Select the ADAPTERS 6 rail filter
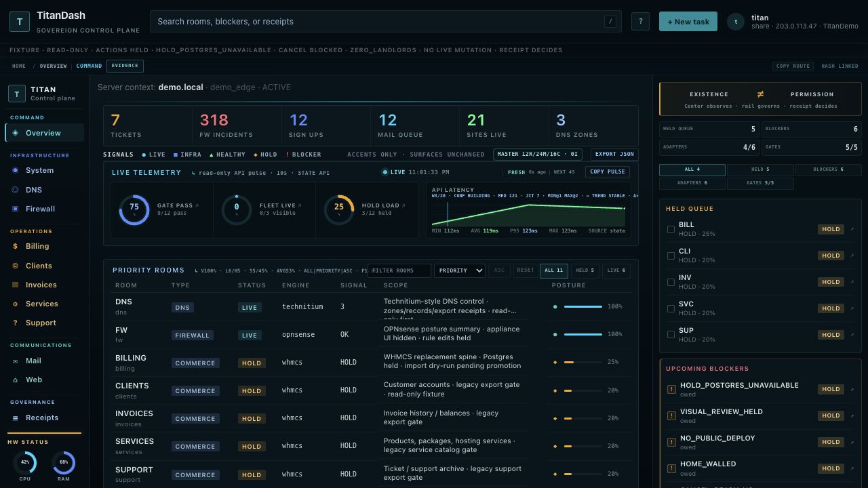 click(692, 183)
